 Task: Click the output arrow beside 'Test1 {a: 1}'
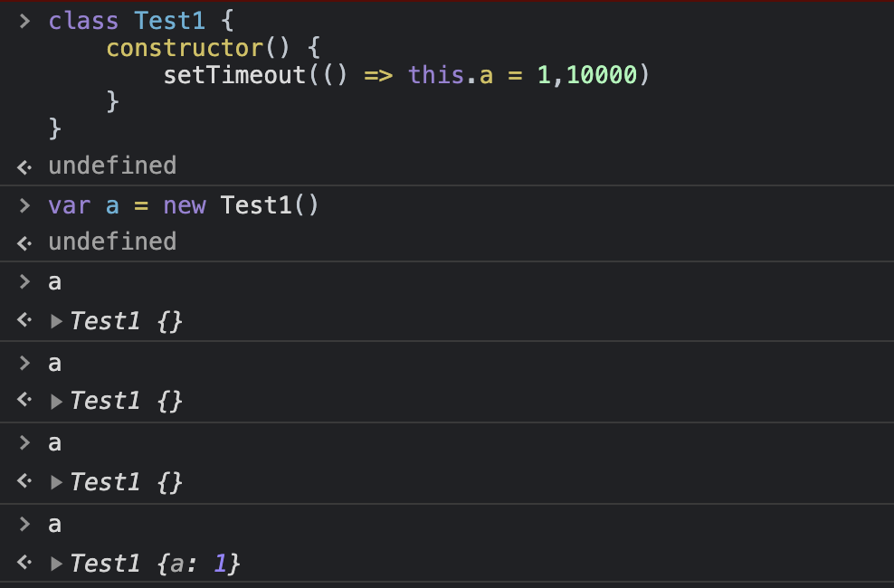tap(24, 563)
